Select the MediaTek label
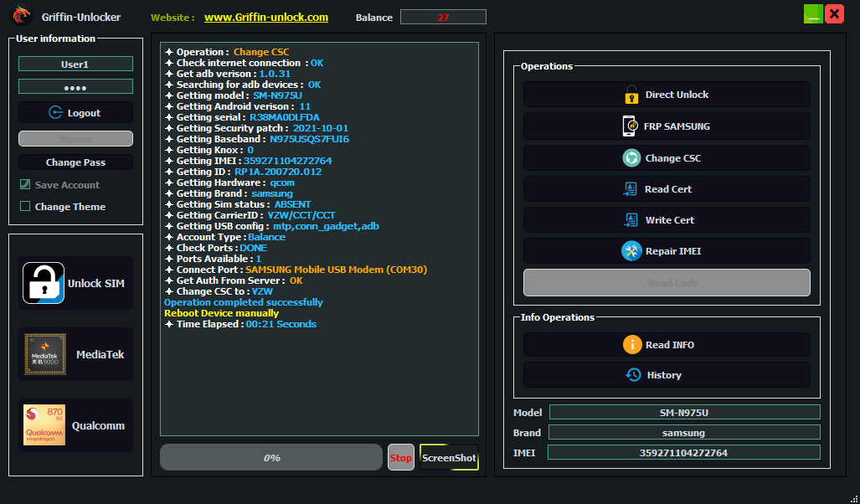The image size is (860, 504). point(100,355)
